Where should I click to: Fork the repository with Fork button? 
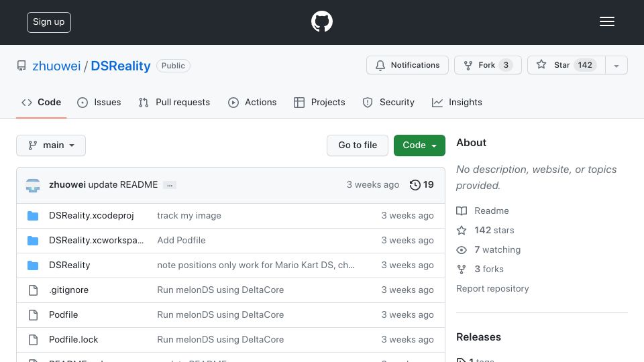tap(488, 65)
